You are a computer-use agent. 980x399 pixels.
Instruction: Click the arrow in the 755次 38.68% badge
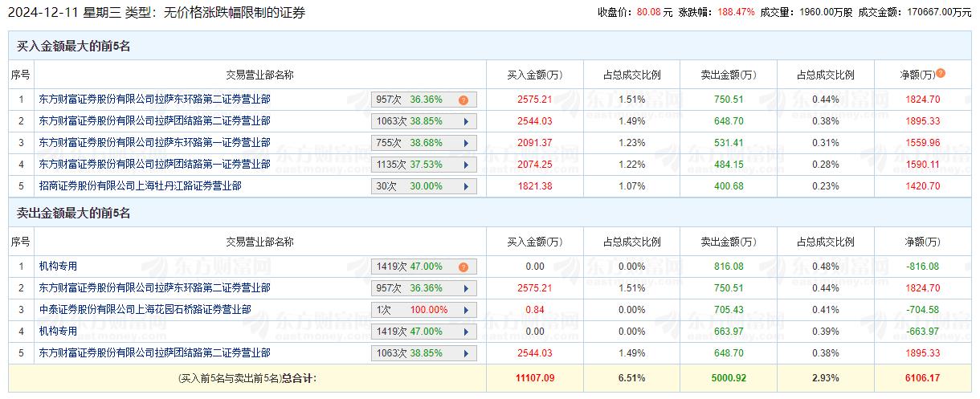[x=465, y=143]
